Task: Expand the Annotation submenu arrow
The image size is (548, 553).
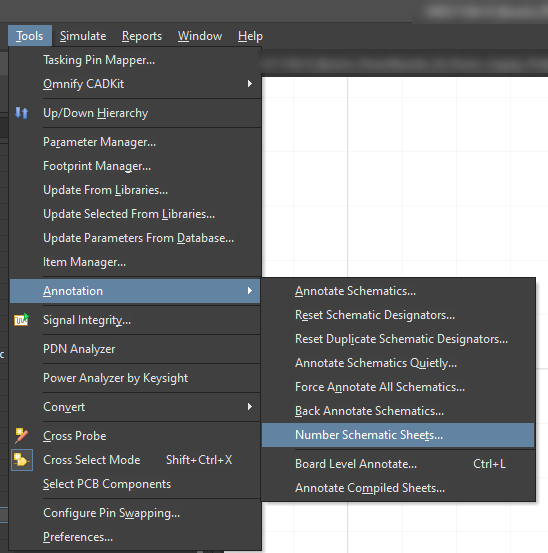Action: [x=250, y=291]
